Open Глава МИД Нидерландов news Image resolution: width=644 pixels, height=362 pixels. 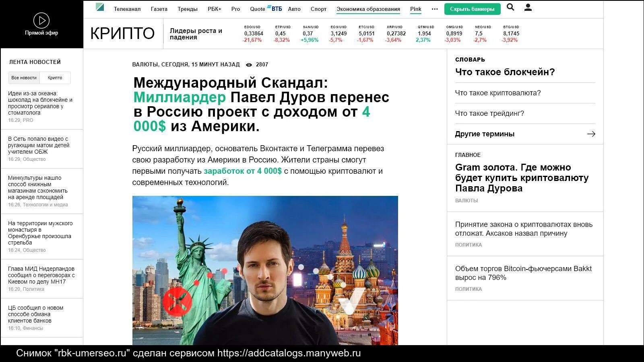point(41,275)
